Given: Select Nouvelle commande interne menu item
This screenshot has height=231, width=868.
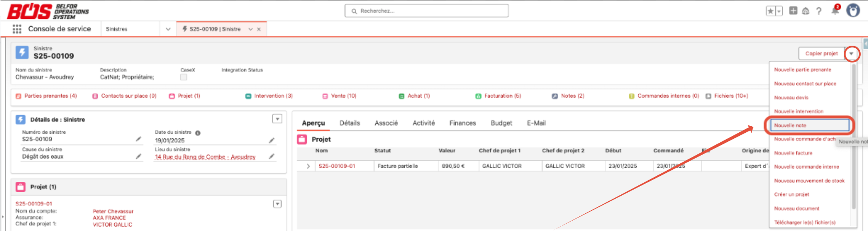Looking at the screenshot, I should tap(806, 167).
